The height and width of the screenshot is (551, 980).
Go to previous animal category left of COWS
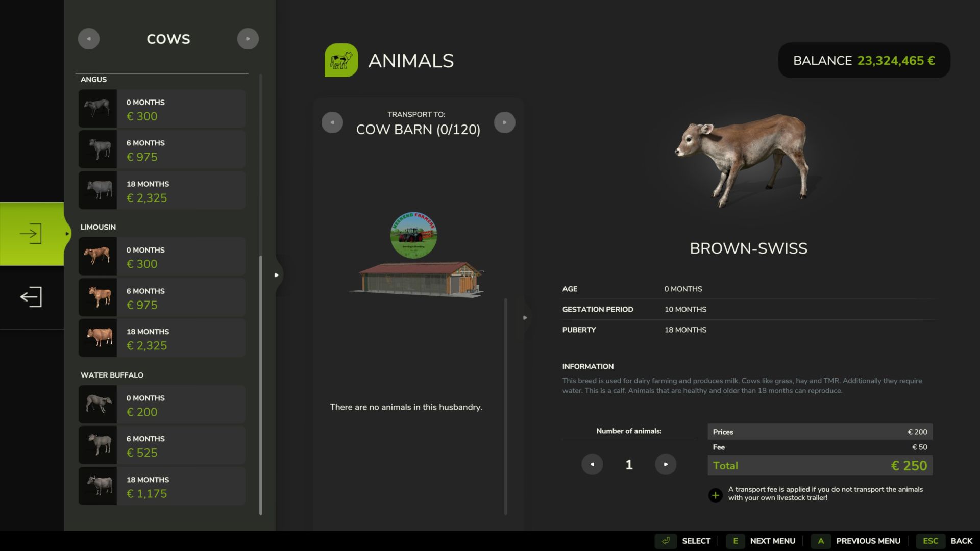[89, 39]
